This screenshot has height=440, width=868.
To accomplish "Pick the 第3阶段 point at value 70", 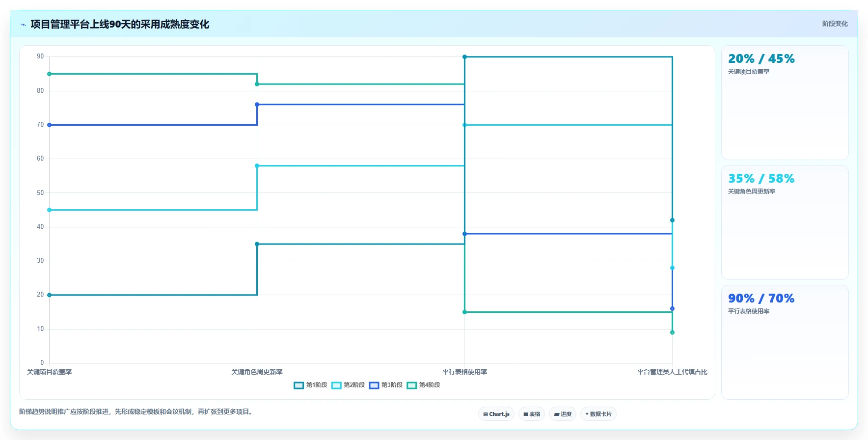I will [x=49, y=125].
